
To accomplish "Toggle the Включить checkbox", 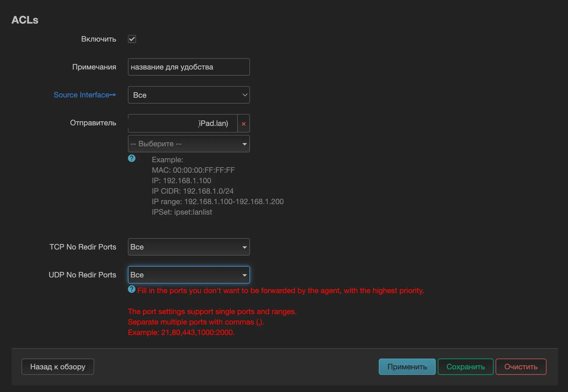I will pyautogui.click(x=132, y=39).
